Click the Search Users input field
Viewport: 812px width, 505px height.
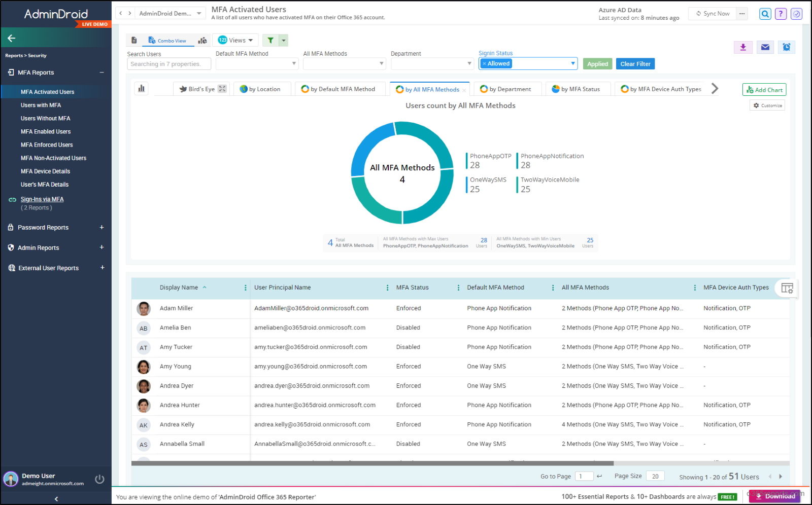click(169, 64)
